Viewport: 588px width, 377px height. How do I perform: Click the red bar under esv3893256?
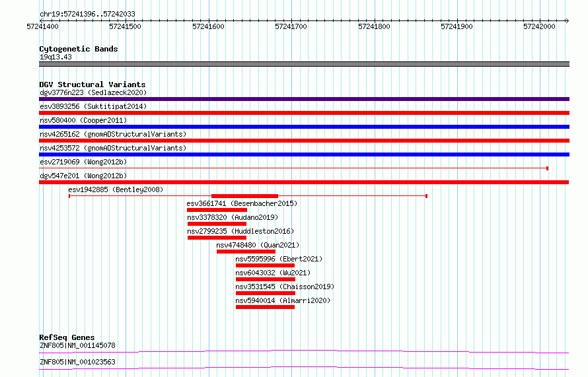click(304, 113)
